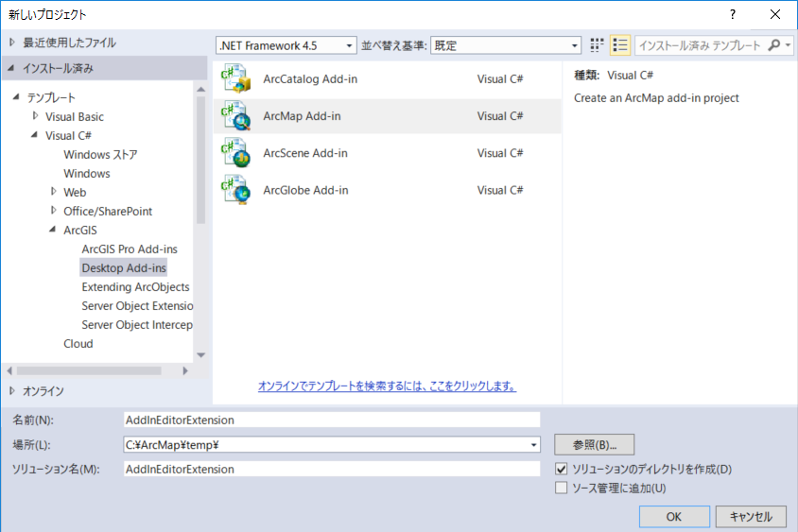Screen dimensions: 798x532
Task: Select Server Object Extensions category
Action: pos(137,305)
